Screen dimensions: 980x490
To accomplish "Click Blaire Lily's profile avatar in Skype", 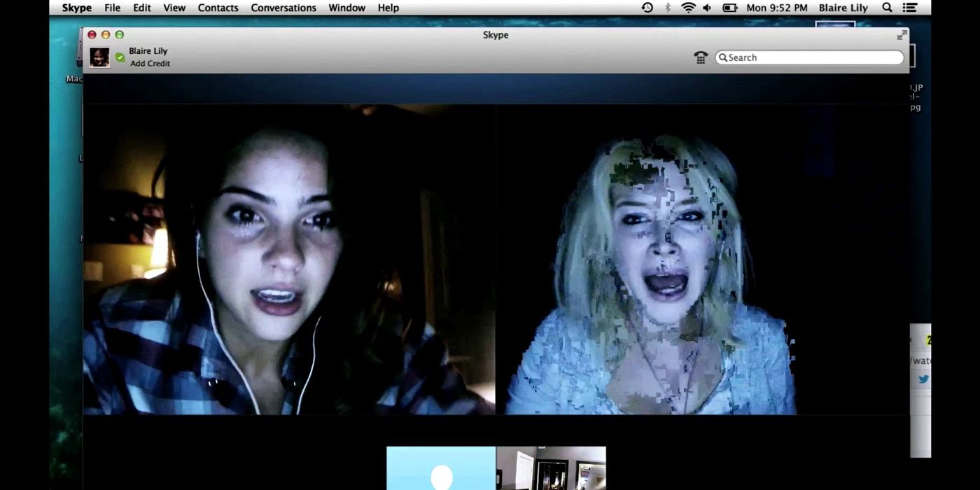I will click(99, 57).
